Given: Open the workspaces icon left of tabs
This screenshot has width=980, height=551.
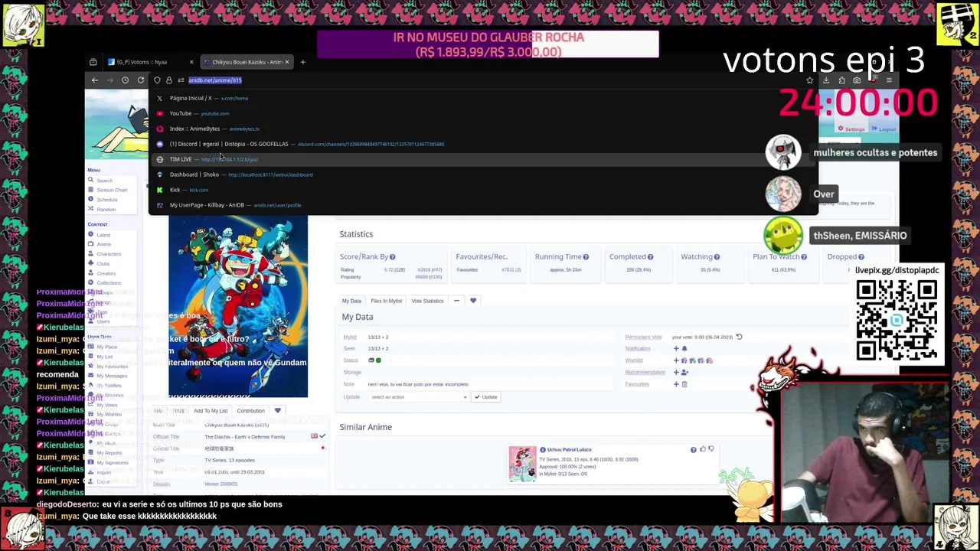Looking at the screenshot, I should [93, 62].
